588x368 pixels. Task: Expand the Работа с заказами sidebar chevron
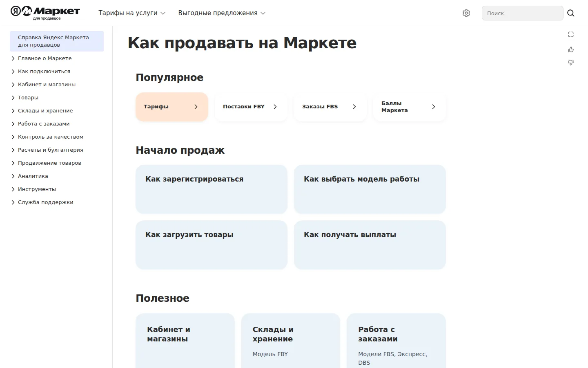(x=13, y=124)
